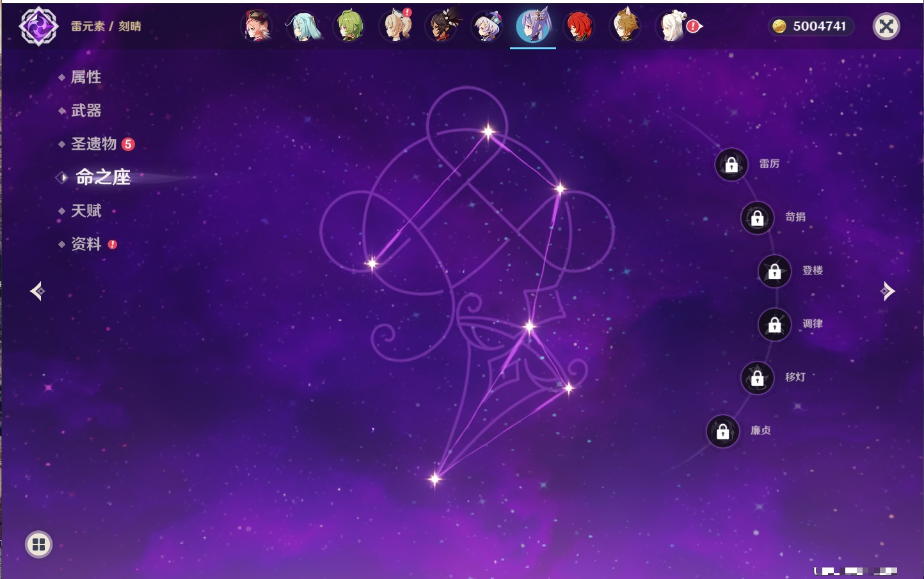Open the locked 移灯 constellation node
Image resolution: width=924 pixels, height=579 pixels.
tap(758, 377)
